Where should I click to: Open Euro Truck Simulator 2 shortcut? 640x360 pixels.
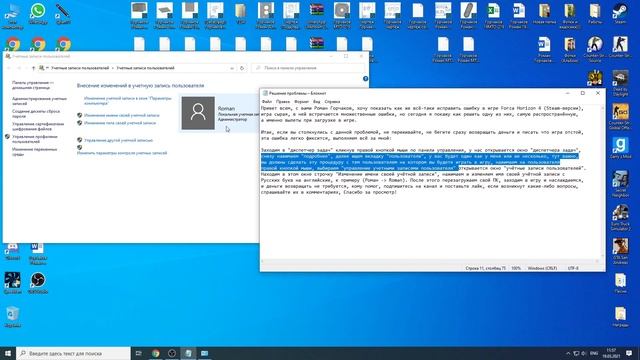coord(620,218)
